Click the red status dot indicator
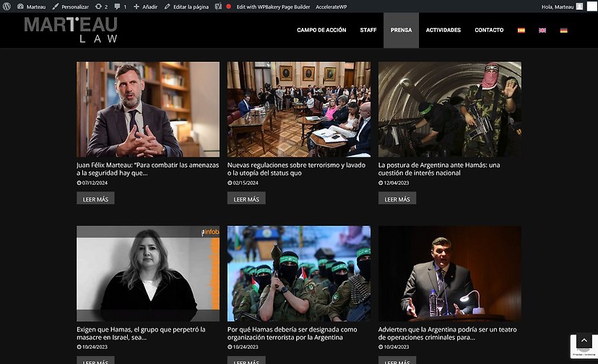 228,6
